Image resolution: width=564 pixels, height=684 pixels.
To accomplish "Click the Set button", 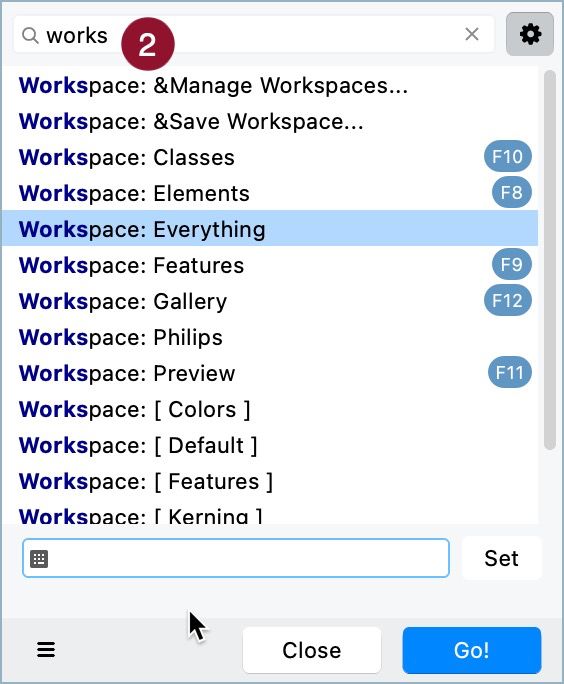I will tap(502, 558).
